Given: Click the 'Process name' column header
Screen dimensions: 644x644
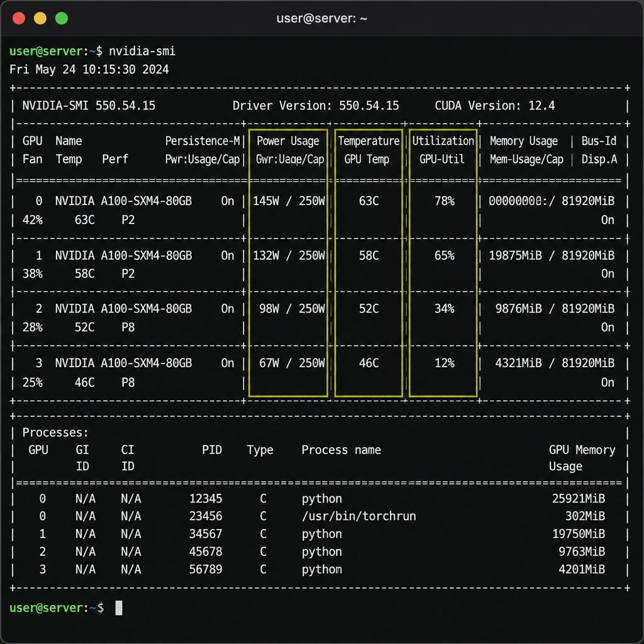Looking at the screenshot, I should coord(341,450).
